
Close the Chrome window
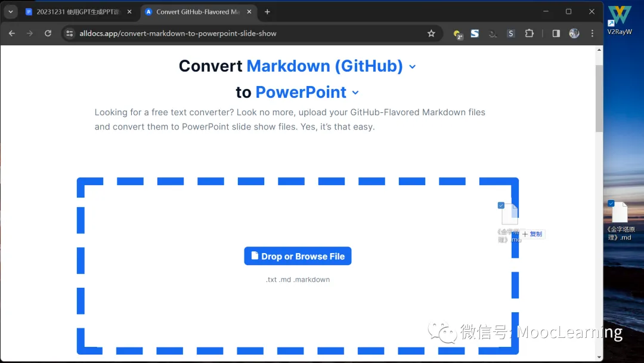point(592,11)
